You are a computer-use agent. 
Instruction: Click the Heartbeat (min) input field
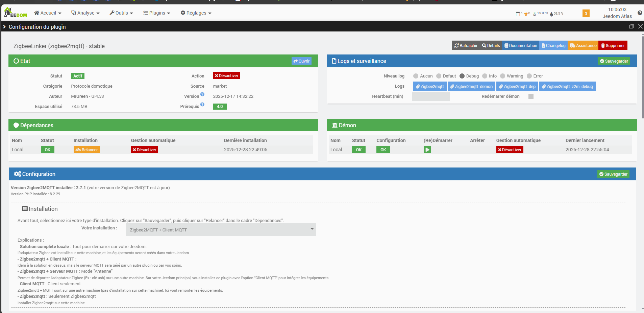point(431,96)
